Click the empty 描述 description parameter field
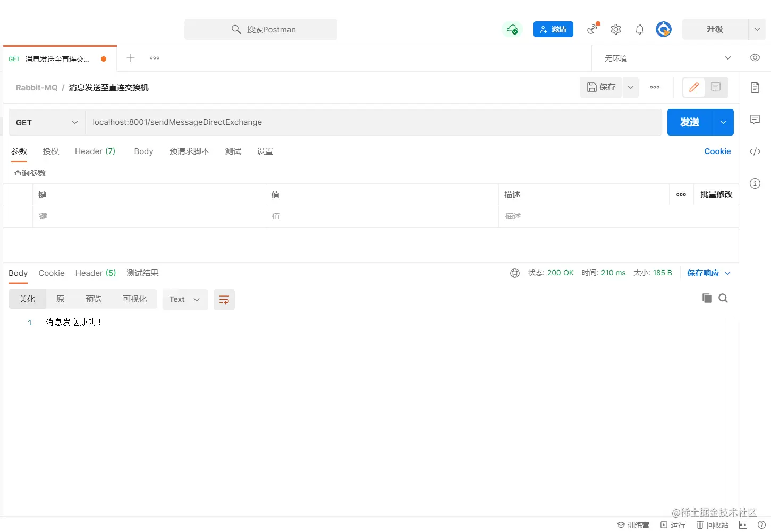Image resolution: width=771 pixels, height=532 pixels. [619, 217]
